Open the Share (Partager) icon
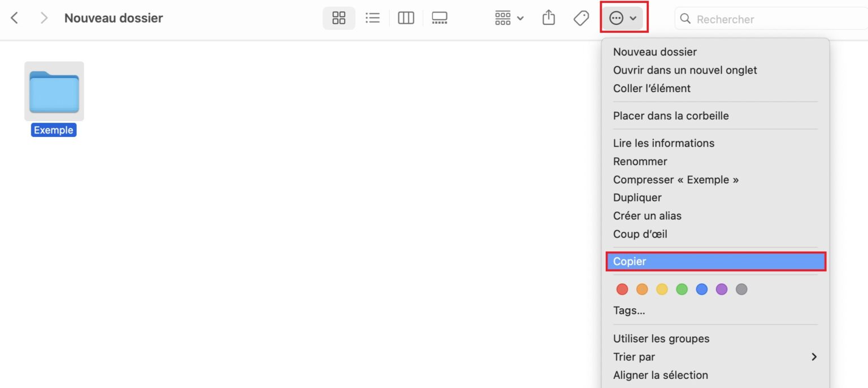Viewport: 868px width, 388px height. [x=548, y=18]
